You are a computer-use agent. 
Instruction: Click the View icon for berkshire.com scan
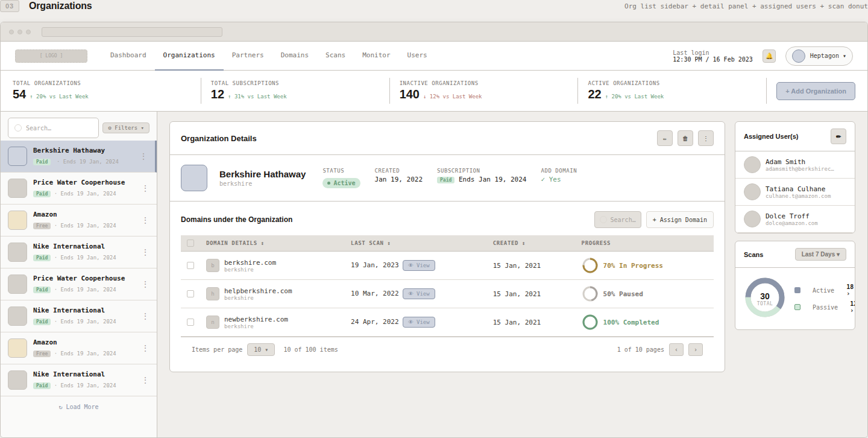(418, 265)
